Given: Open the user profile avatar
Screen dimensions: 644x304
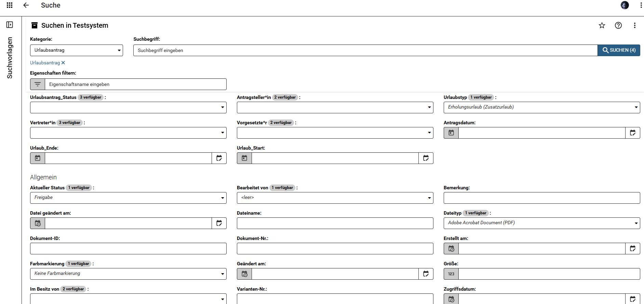Looking at the screenshot, I should pos(625,5).
